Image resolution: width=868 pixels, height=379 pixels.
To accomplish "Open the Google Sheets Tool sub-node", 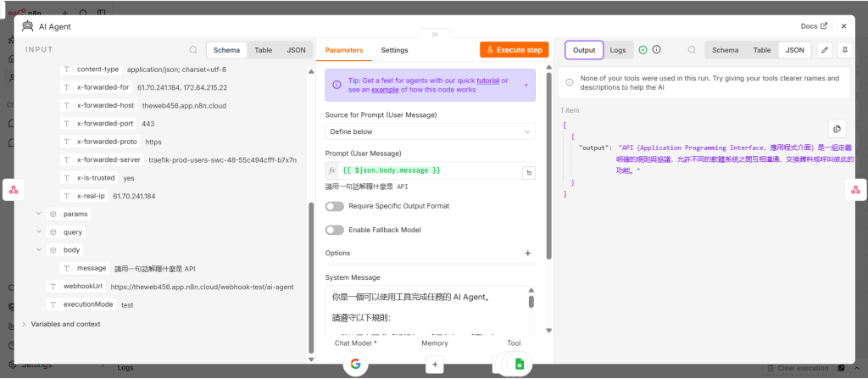I will point(520,364).
